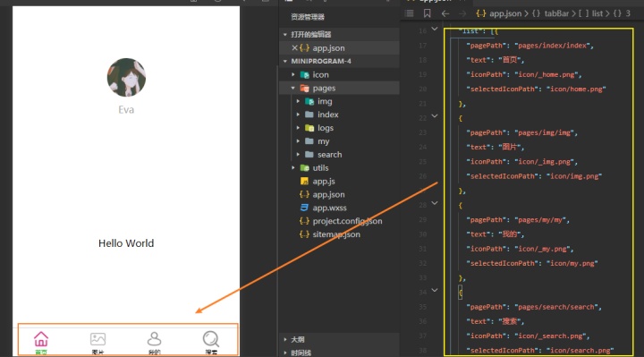Screen dimensions: 644x357
Task: Collapse the MINIPROGRAM-4 project section
Action: coord(285,61)
